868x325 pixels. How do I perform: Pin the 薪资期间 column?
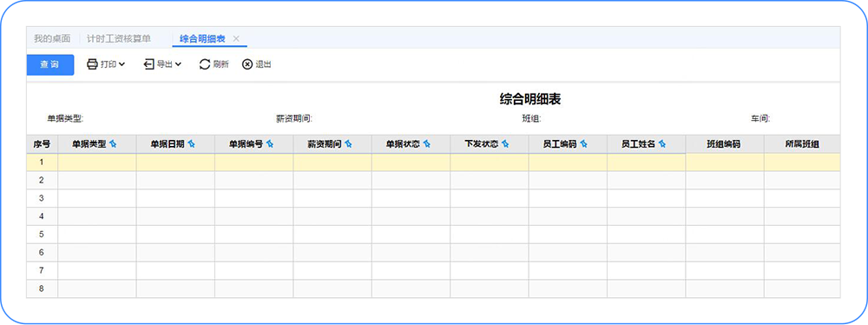point(349,144)
